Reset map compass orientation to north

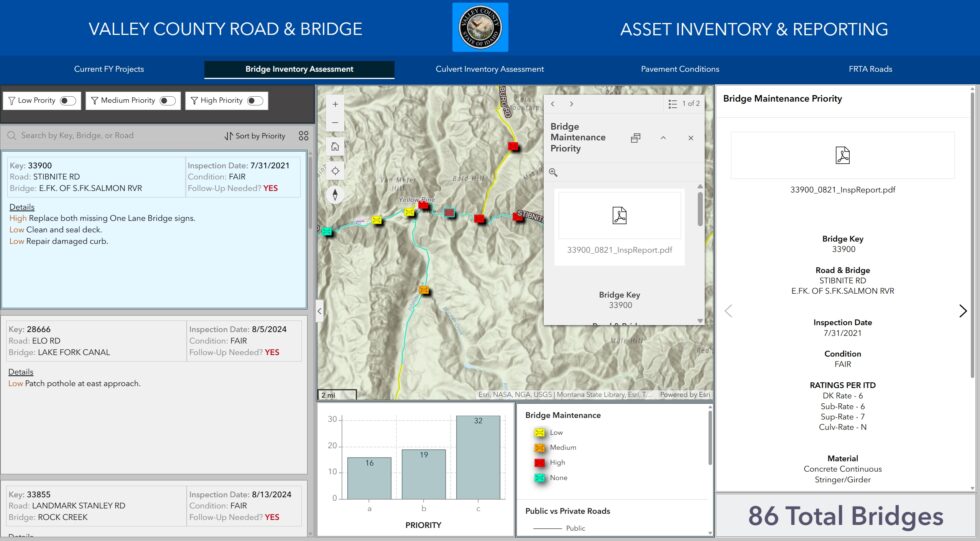(335, 195)
